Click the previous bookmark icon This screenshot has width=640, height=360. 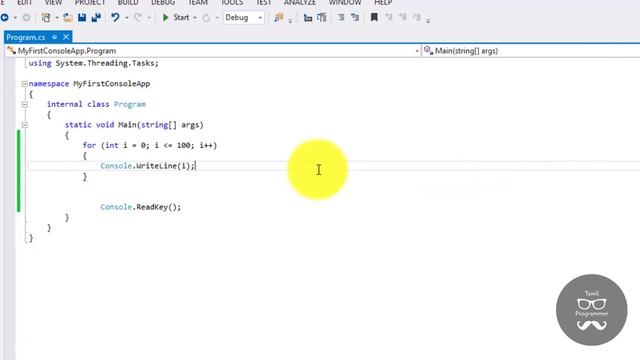pyautogui.click(x=389, y=18)
